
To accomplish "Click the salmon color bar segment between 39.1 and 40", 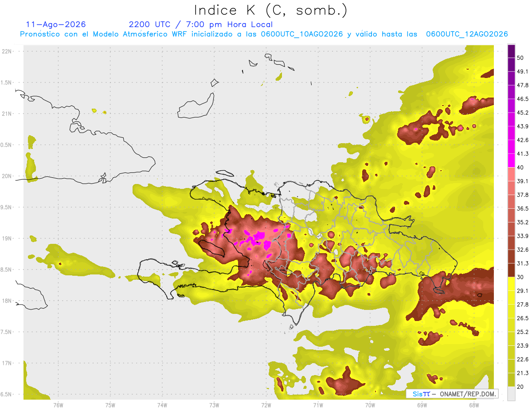I will coord(511,174).
